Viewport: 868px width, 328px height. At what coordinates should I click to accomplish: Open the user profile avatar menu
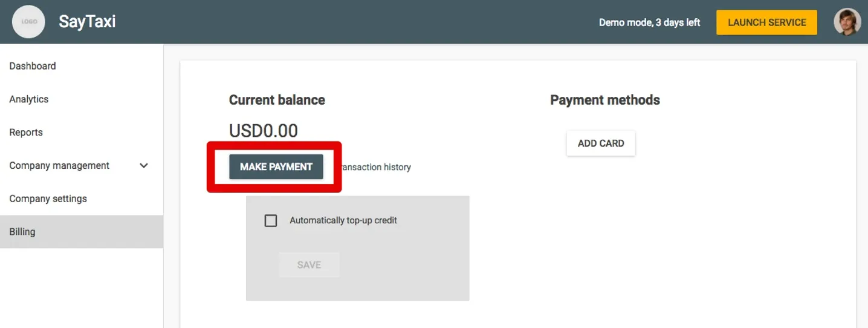tap(847, 22)
